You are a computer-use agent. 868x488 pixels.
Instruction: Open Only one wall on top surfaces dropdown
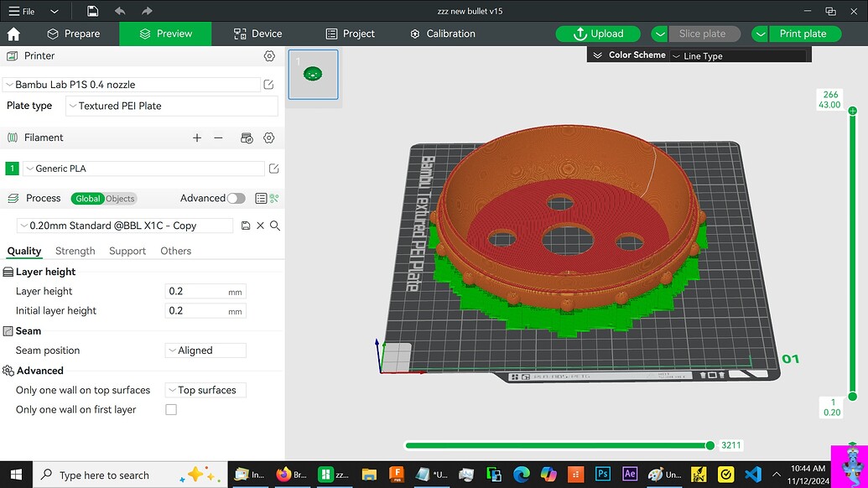205,390
